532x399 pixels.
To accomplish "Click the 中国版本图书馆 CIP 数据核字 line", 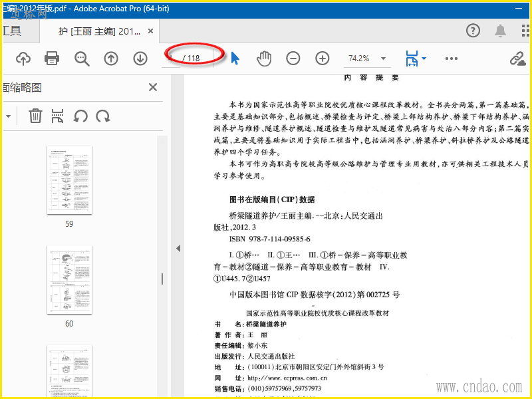I will click(x=315, y=295).
